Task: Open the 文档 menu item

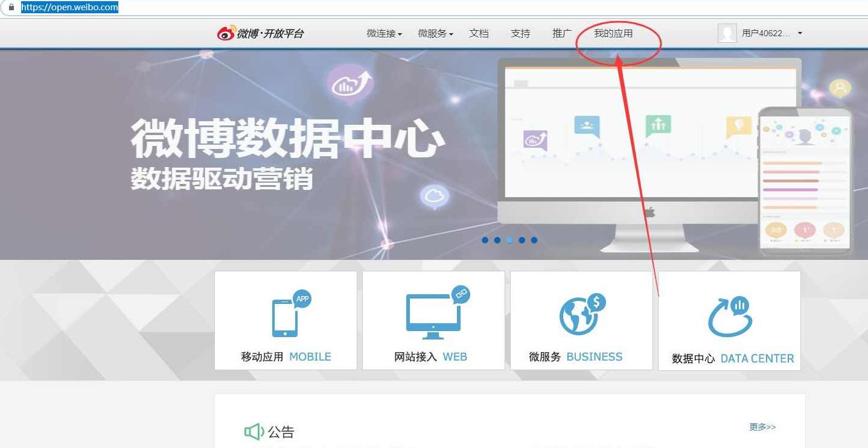Action: click(x=480, y=34)
